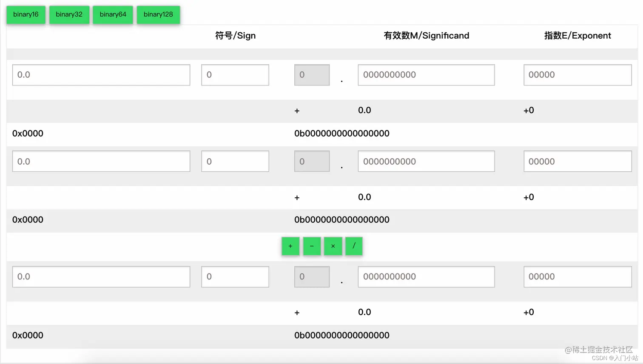Select second operand's 0x0000 hex value

28,220
